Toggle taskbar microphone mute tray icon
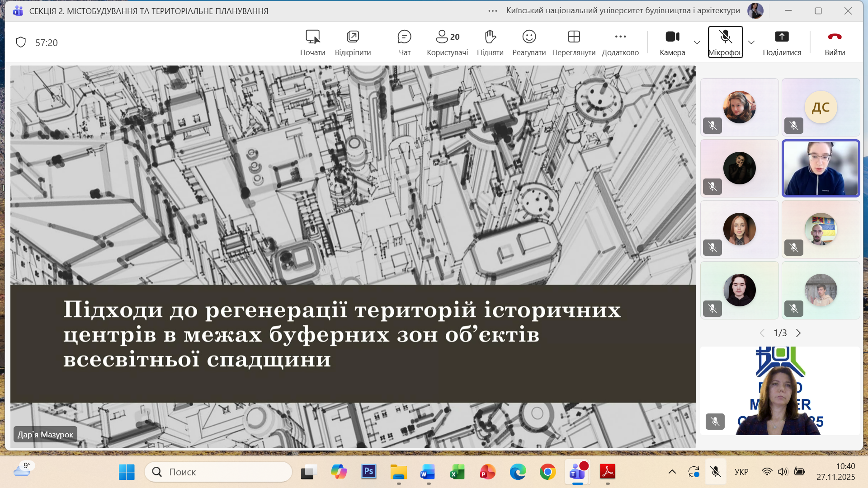This screenshot has height=488, width=868. [x=715, y=472]
